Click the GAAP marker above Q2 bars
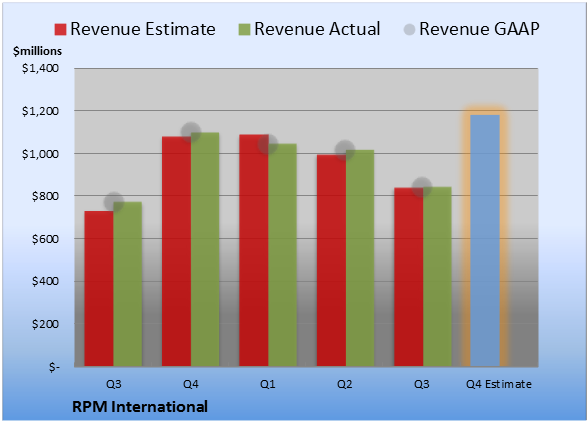Viewport: 588px width, 422px height. coord(345,150)
